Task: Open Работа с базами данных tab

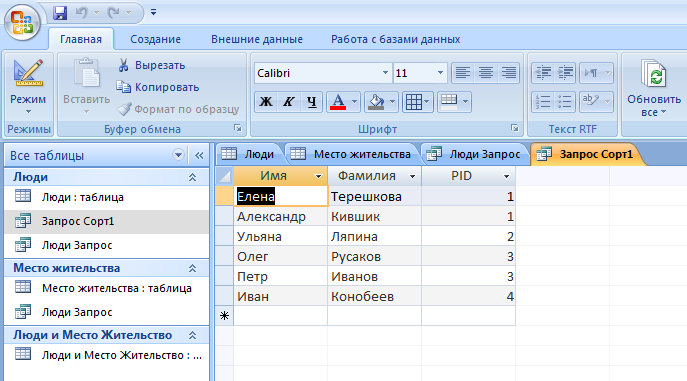Action: 395,39
